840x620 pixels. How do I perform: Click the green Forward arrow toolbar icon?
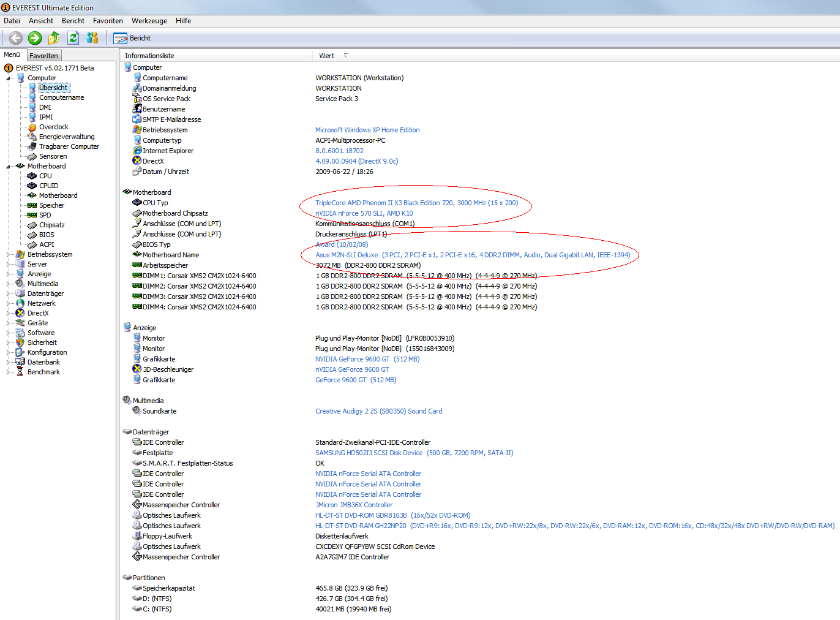35,38
